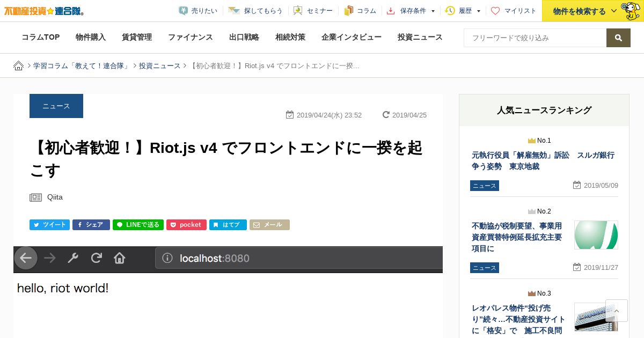Image resolution: width=644 pixels, height=338 pixels.
Task: Click the 不動産投資連合隊 site logo
Action: (44, 10)
